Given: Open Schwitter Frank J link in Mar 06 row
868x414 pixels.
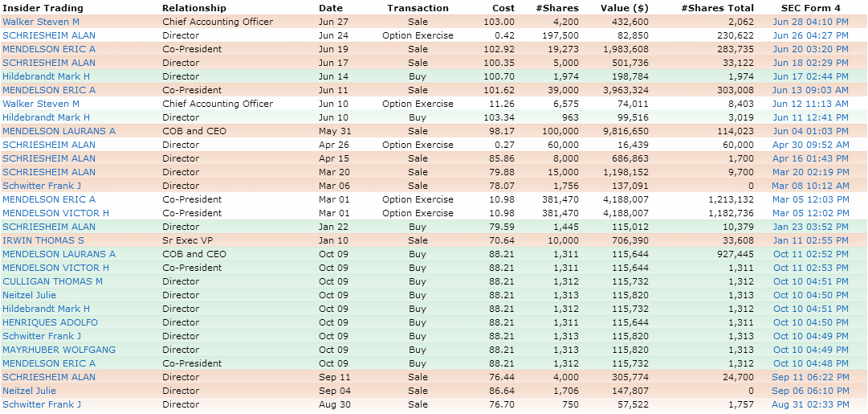Looking at the screenshot, I should coord(42,187).
